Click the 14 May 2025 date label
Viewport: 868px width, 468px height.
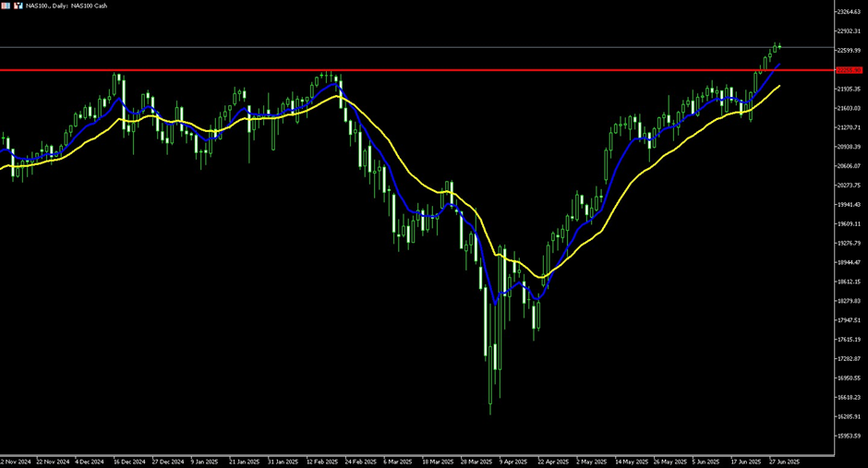[630, 461]
